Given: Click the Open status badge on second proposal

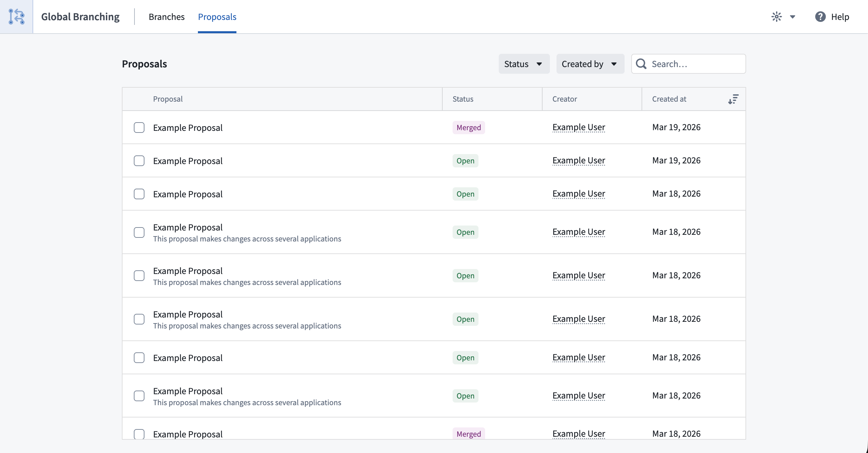Looking at the screenshot, I should tap(465, 161).
